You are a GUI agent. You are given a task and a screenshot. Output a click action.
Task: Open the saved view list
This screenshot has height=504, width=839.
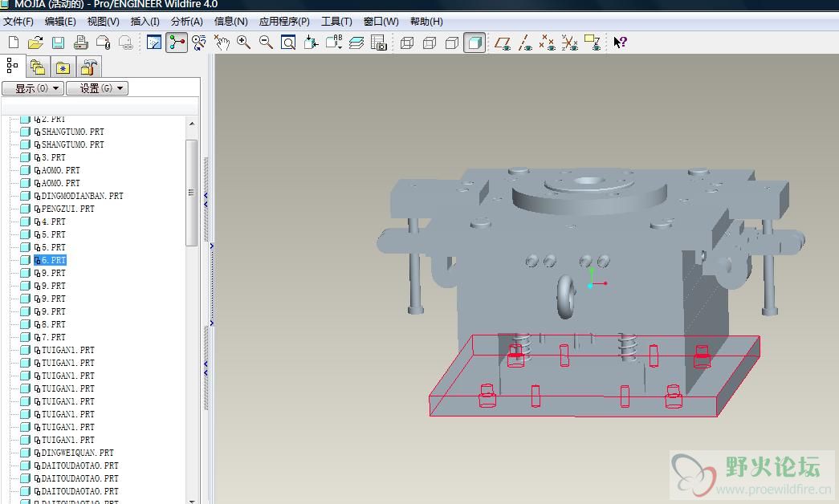click(x=334, y=43)
